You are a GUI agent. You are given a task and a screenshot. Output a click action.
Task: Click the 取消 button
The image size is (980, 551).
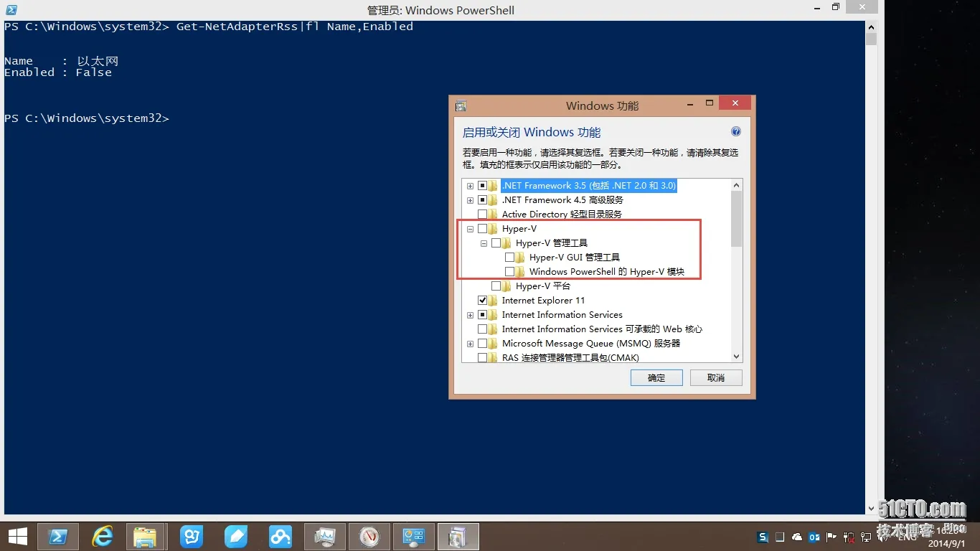pyautogui.click(x=716, y=377)
